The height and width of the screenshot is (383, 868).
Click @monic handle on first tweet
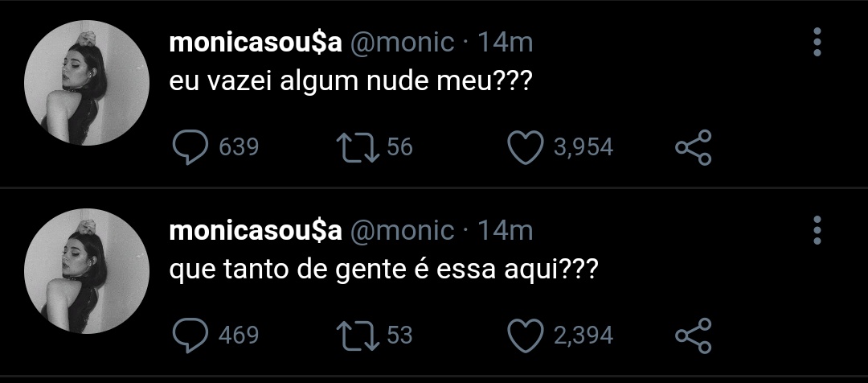403,43
